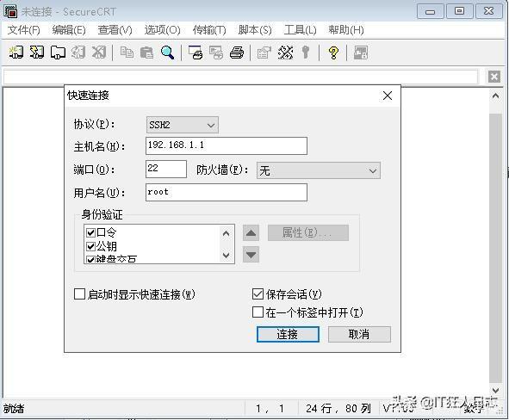Click the Connect toolbar icon
This screenshot has width=509, height=420.
pos(16,52)
